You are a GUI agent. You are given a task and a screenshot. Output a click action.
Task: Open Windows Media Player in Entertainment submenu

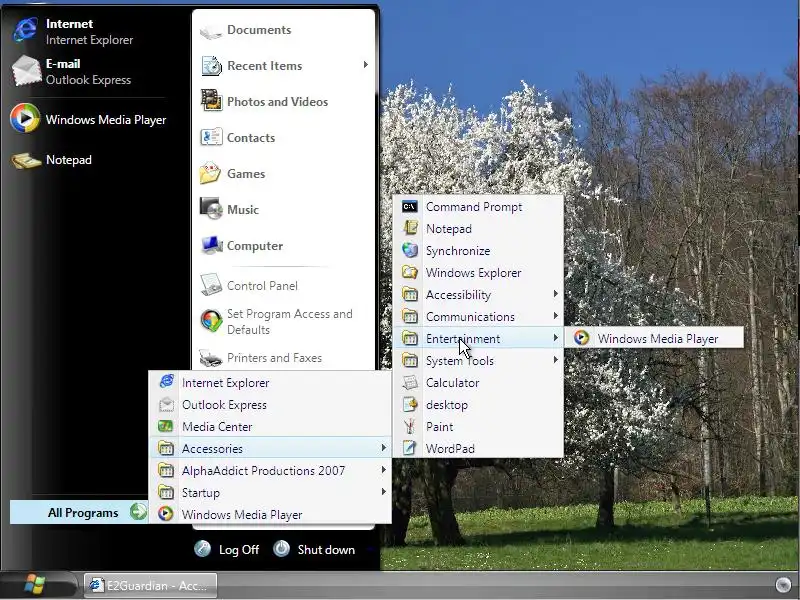pos(654,338)
